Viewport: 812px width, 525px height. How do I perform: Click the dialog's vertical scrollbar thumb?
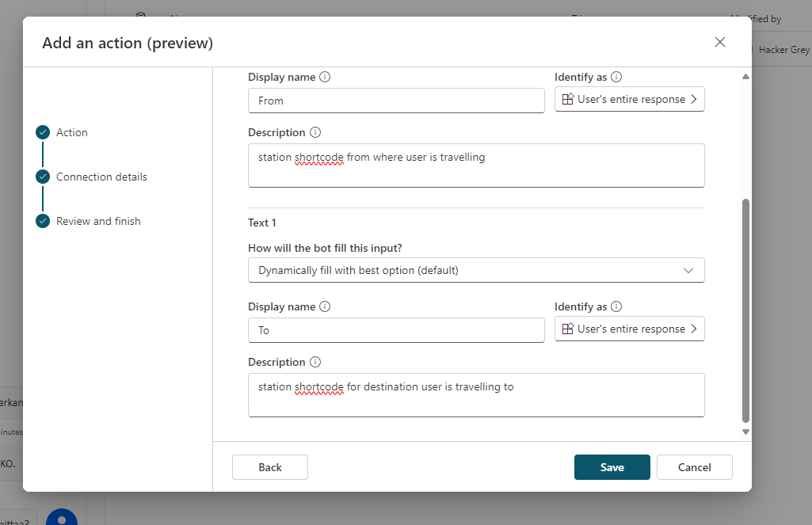pyautogui.click(x=745, y=309)
